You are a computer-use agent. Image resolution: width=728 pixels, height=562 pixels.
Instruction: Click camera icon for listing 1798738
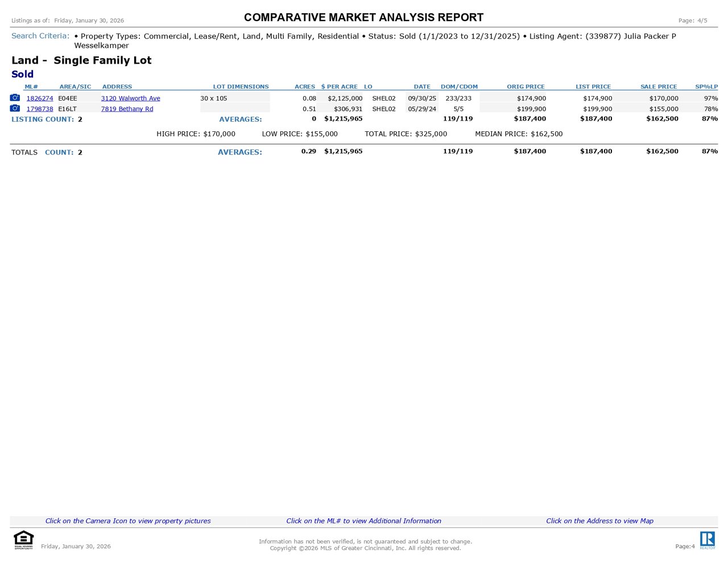pos(15,108)
